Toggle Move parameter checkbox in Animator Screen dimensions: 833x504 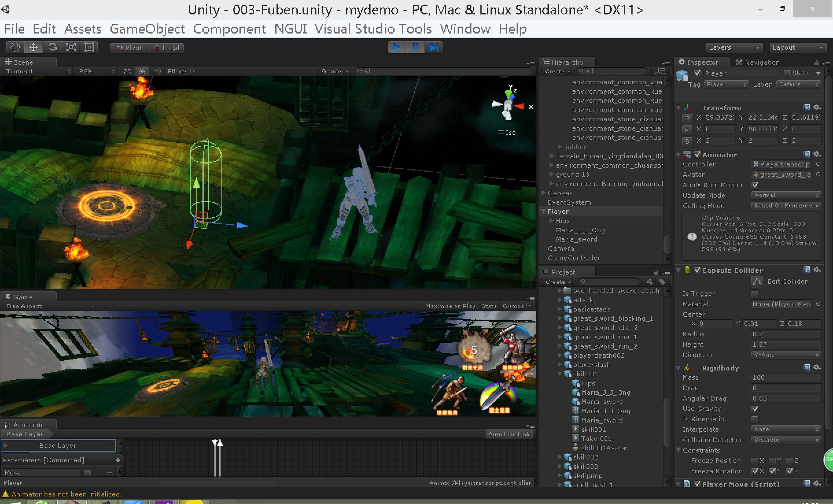[x=87, y=472]
